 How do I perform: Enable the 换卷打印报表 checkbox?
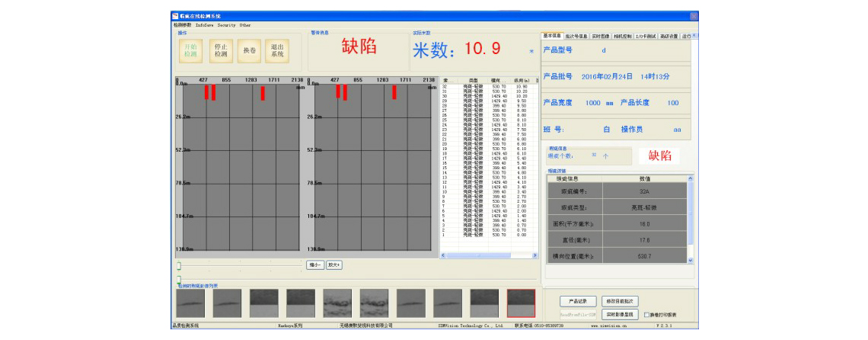[646, 314]
